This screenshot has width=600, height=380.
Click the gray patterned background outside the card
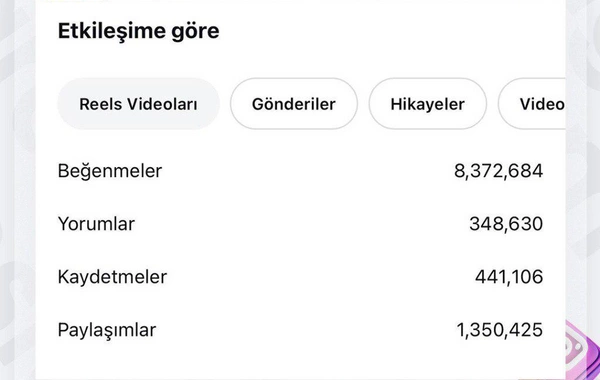click(x=17, y=191)
